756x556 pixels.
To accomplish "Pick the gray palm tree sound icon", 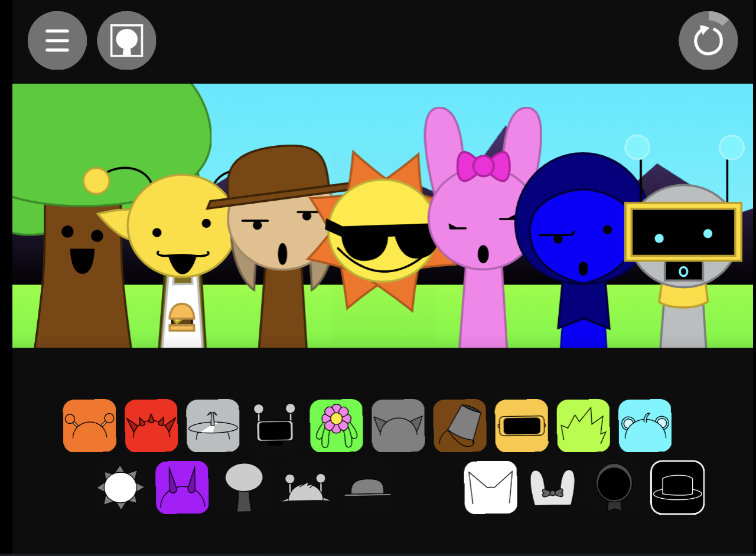I will point(213,426).
